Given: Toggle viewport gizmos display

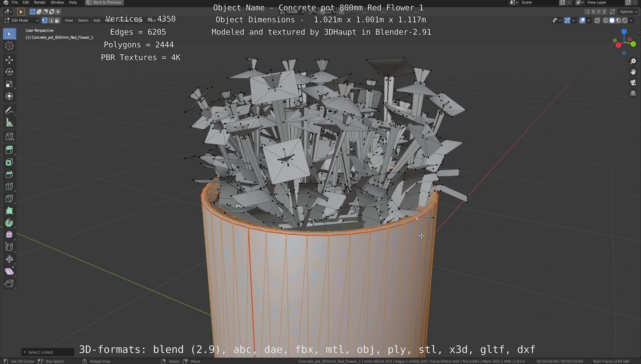Looking at the screenshot, I should 567,21.
